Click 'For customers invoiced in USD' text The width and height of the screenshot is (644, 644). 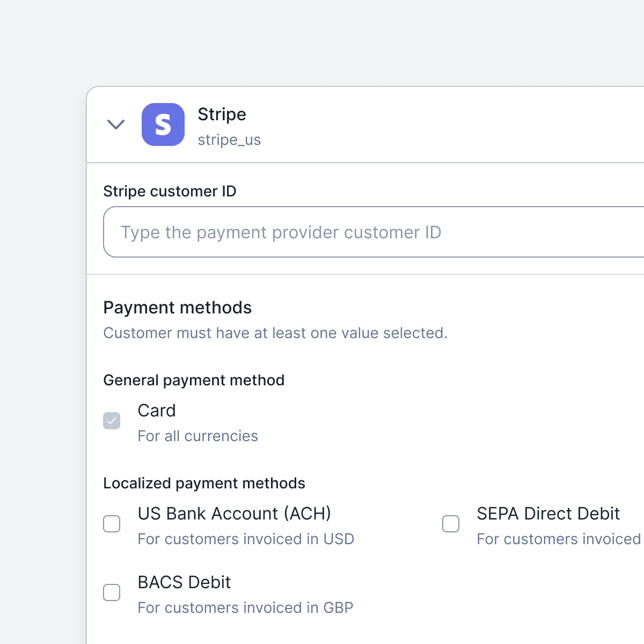click(246, 539)
